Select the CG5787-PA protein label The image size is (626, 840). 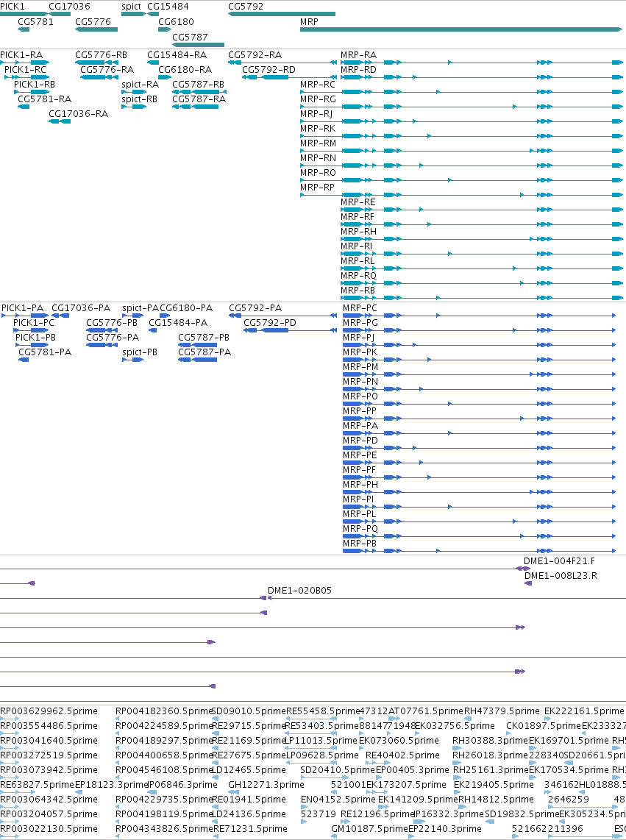click(x=204, y=352)
